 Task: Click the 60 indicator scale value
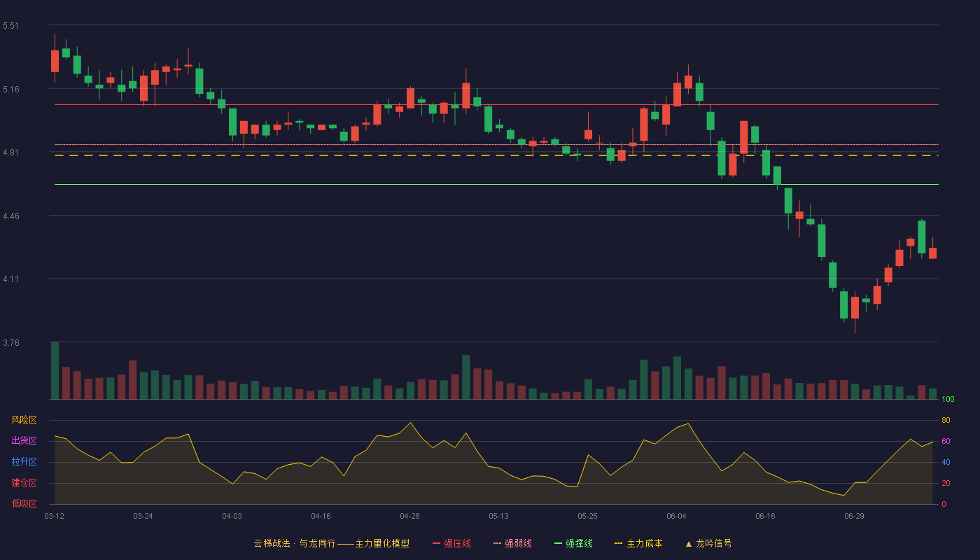[x=946, y=441]
